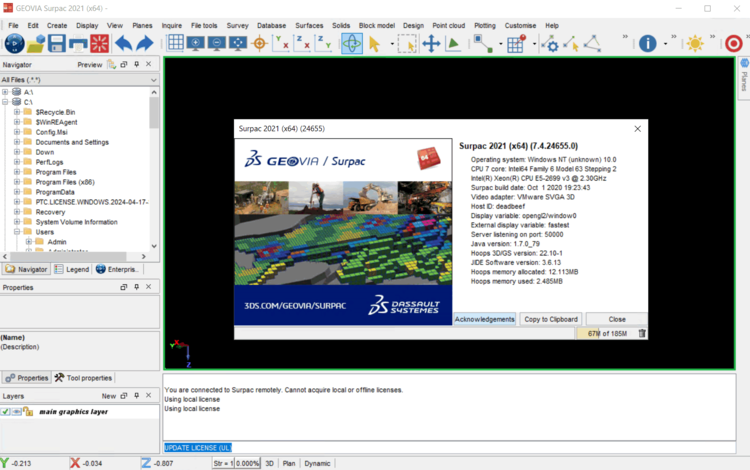Click the Copy to Clipboard button
The width and height of the screenshot is (750, 470).
coord(551,319)
